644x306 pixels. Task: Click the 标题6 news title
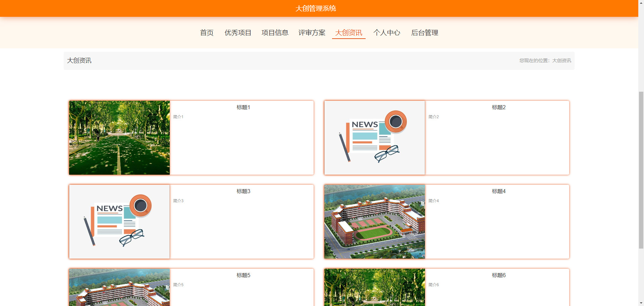(499, 275)
